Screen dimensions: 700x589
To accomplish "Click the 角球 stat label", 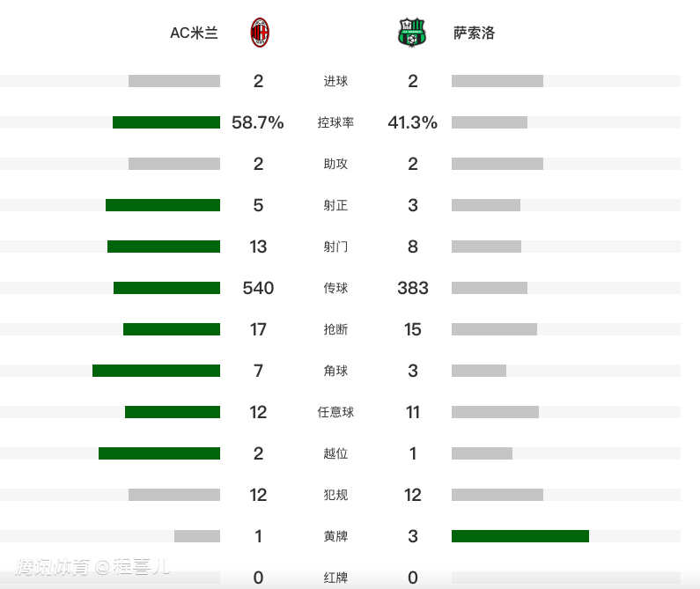I will (335, 371).
